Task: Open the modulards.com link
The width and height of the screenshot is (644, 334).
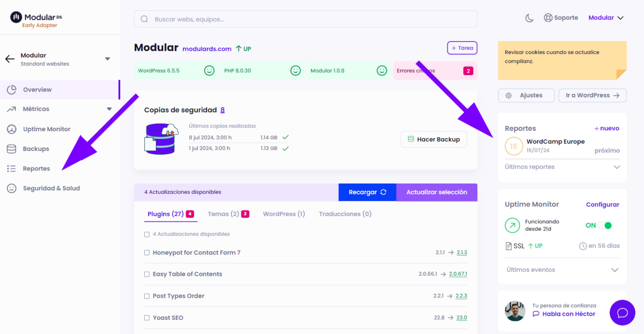Action: (x=207, y=49)
